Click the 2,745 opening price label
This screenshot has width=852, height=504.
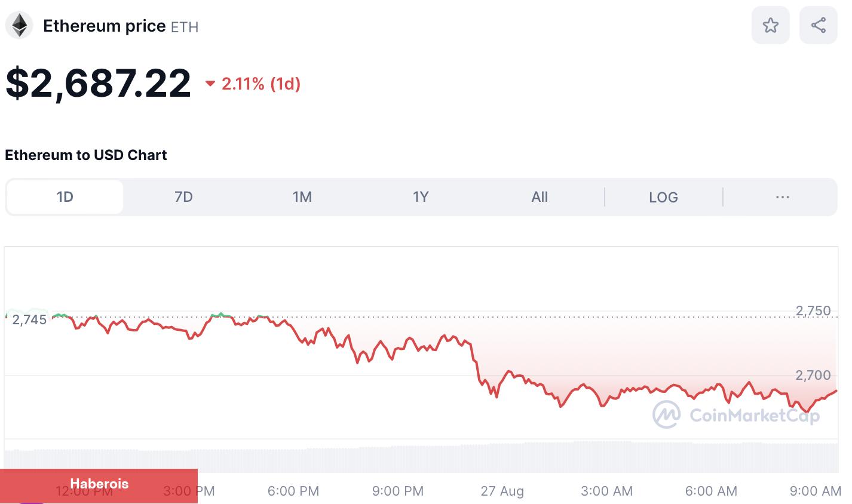[29, 319]
